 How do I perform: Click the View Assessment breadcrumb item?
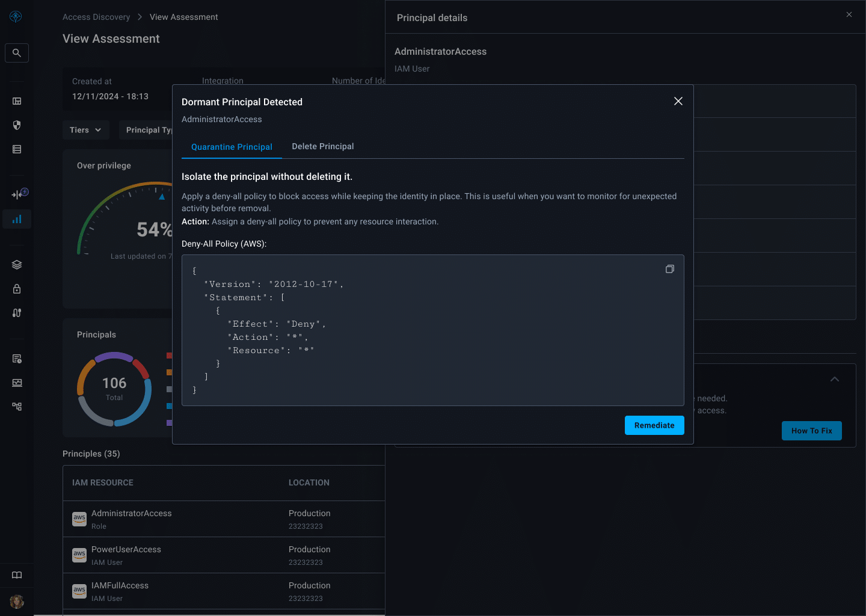184,17
